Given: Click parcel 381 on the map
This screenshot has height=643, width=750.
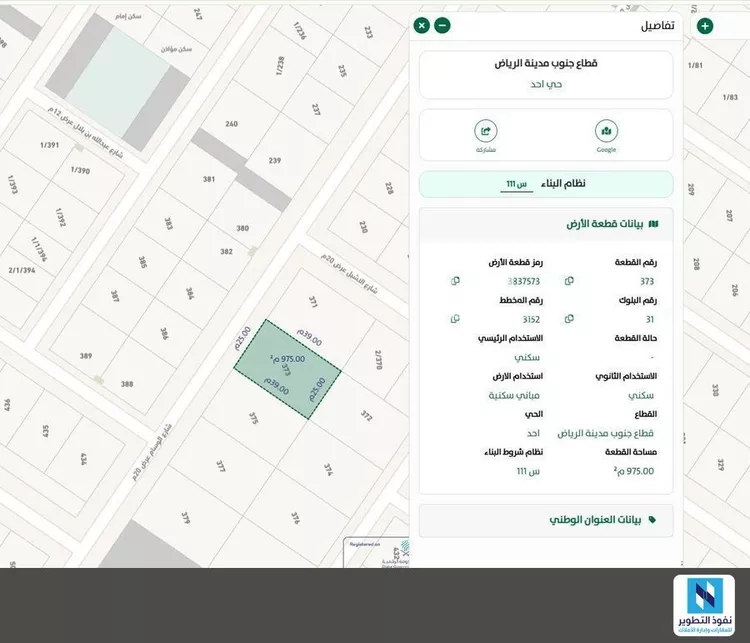Looking at the screenshot, I should tap(209, 179).
